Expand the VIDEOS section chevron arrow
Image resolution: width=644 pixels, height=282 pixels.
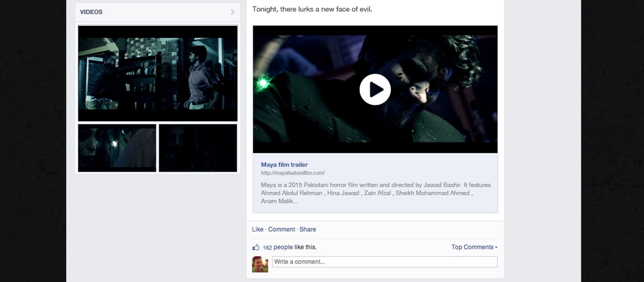(232, 12)
